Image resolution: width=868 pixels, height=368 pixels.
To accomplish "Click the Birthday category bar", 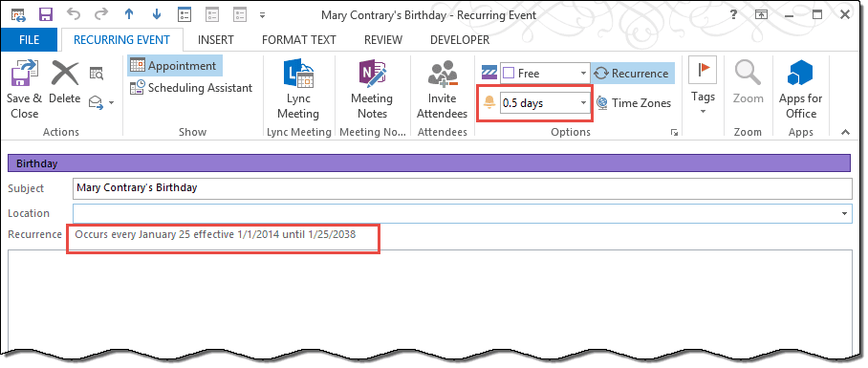I will coord(429,163).
